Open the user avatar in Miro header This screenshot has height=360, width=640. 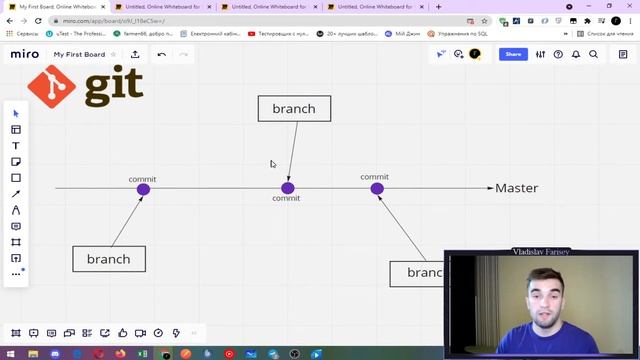click(x=475, y=54)
